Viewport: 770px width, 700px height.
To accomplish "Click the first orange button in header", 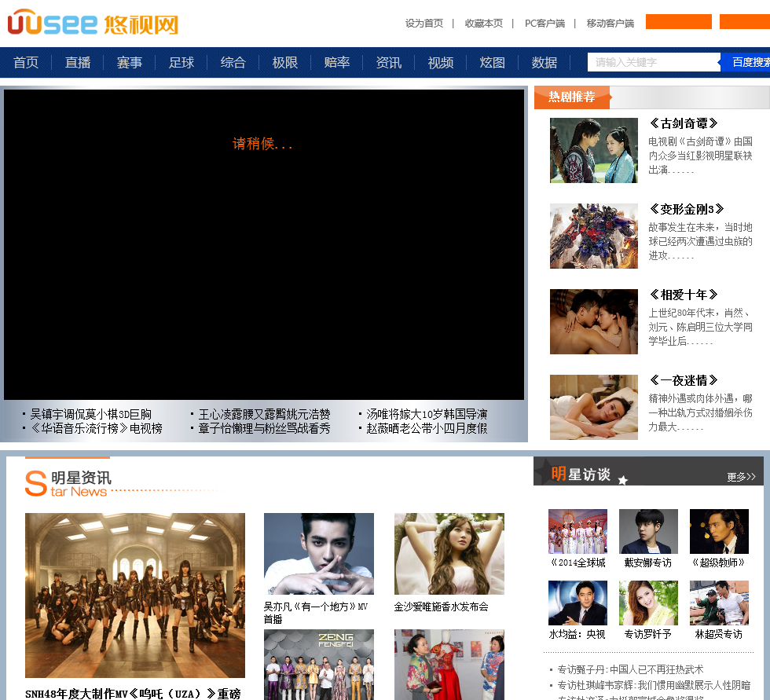I will coord(678,21).
